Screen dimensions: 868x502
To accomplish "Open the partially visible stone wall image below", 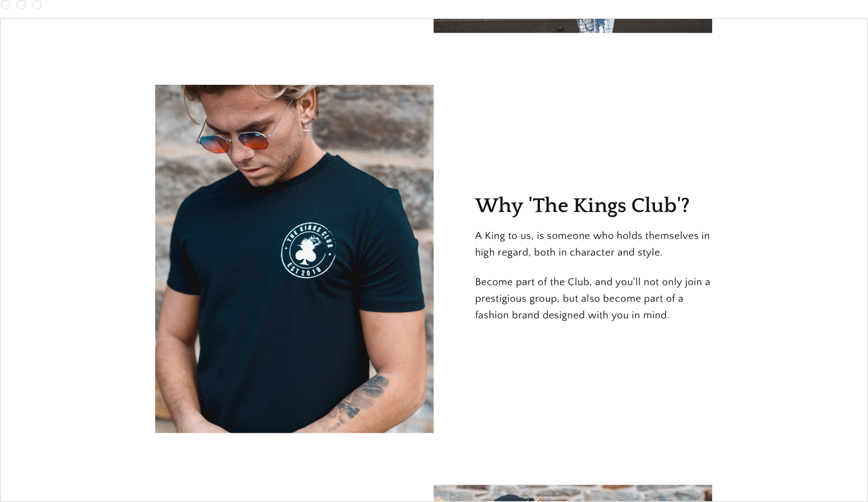I will (573, 493).
